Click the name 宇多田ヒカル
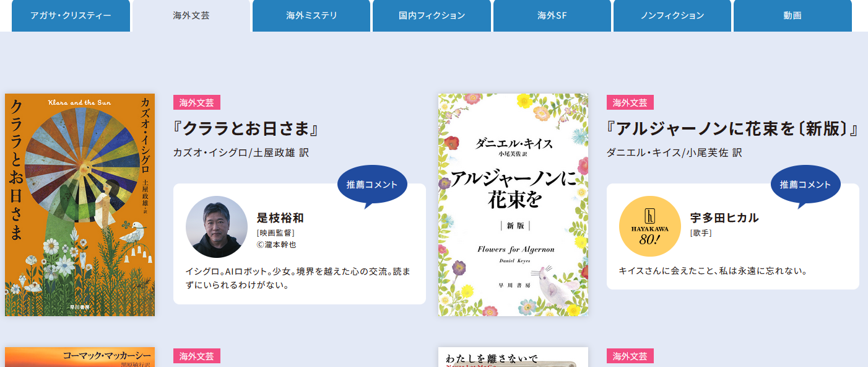This screenshot has width=868, height=367. tap(724, 218)
